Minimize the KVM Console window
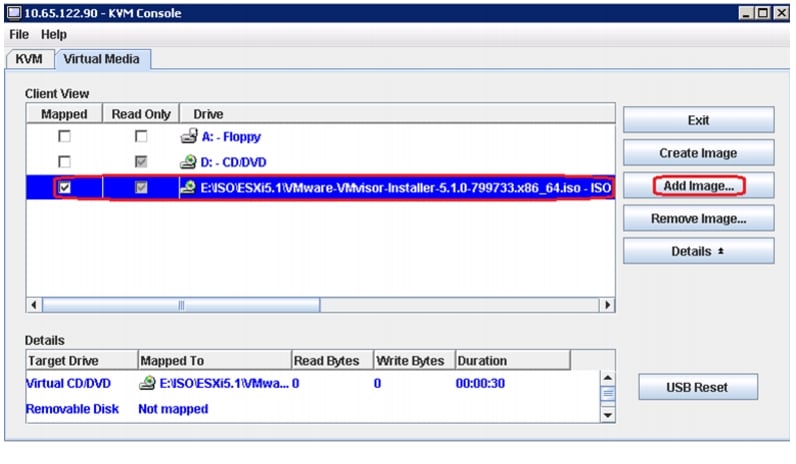Image resolution: width=796 pixels, height=464 pixels. coord(746,13)
